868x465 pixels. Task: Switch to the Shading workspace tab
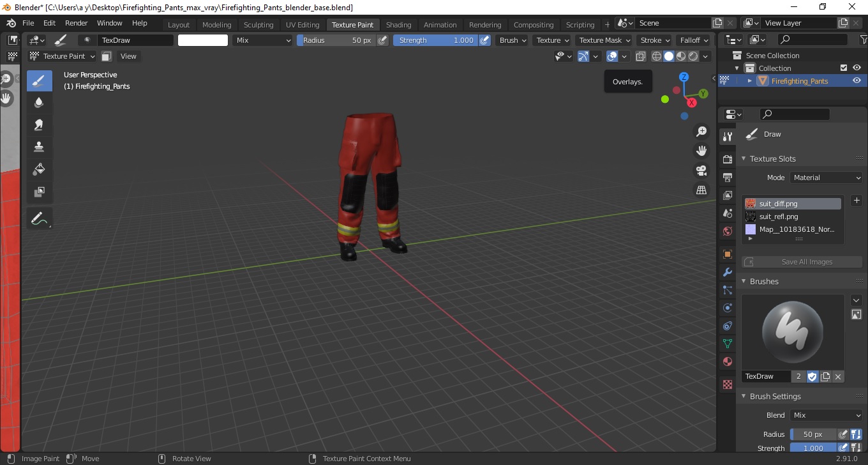[x=398, y=25]
